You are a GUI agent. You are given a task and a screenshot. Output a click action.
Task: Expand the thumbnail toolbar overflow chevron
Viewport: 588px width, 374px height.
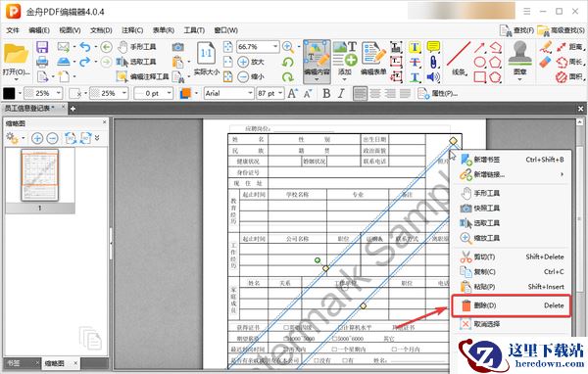97,138
